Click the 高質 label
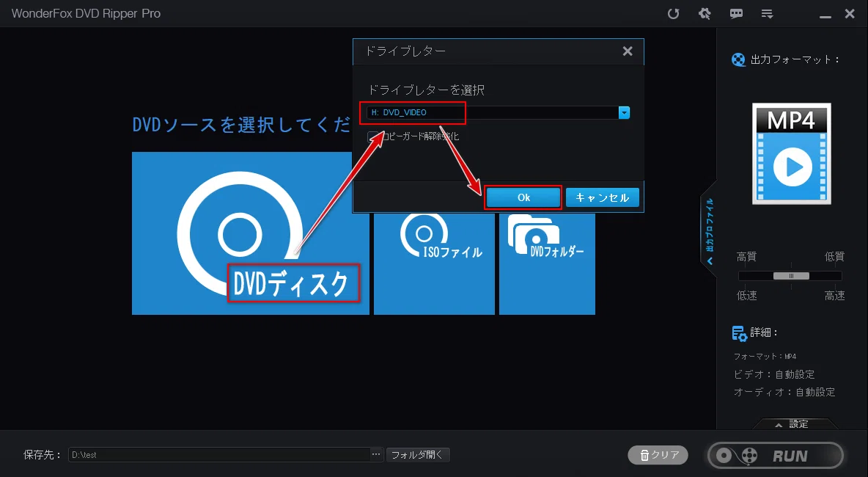The width and height of the screenshot is (868, 477). click(746, 257)
